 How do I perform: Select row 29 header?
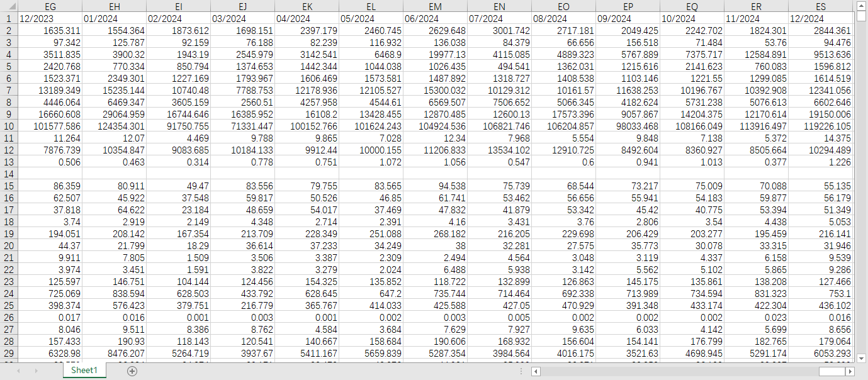coord(9,353)
